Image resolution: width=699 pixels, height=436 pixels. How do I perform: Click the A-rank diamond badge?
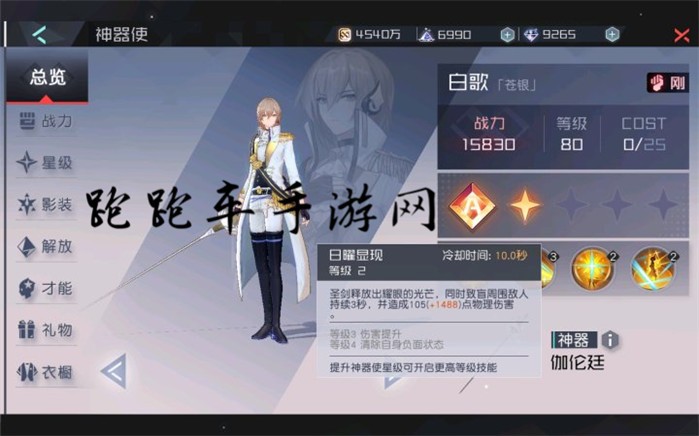[472, 206]
